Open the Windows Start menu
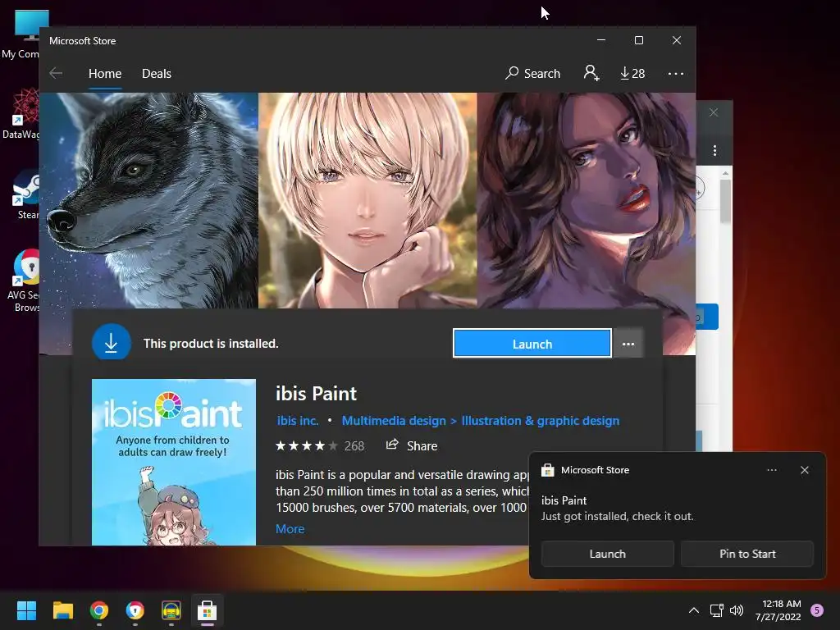This screenshot has width=840, height=630. [x=26, y=610]
